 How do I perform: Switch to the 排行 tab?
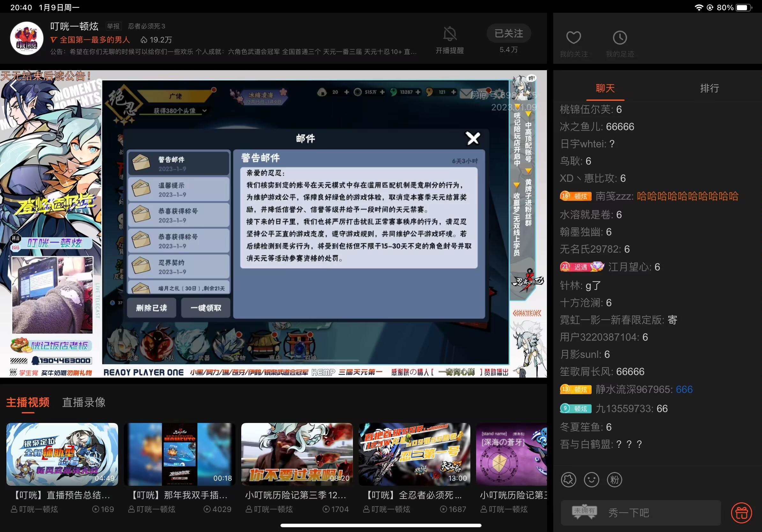pyautogui.click(x=710, y=88)
